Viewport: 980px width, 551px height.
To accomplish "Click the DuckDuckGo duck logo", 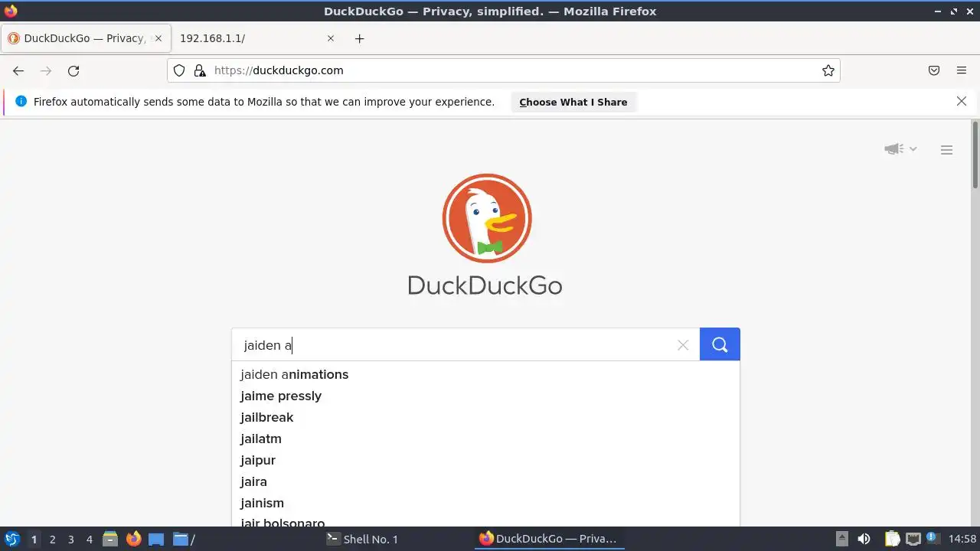I will point(486,218).
